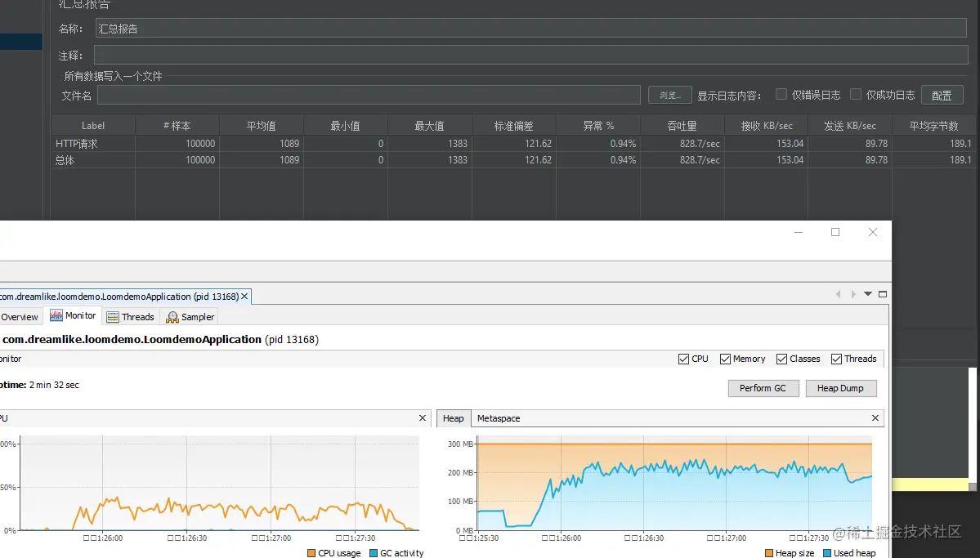Image resolution: width=980 pixels, height=558 pixels.
Task: Sort by the 最大值 column header
Action: [x=429, y=126]
